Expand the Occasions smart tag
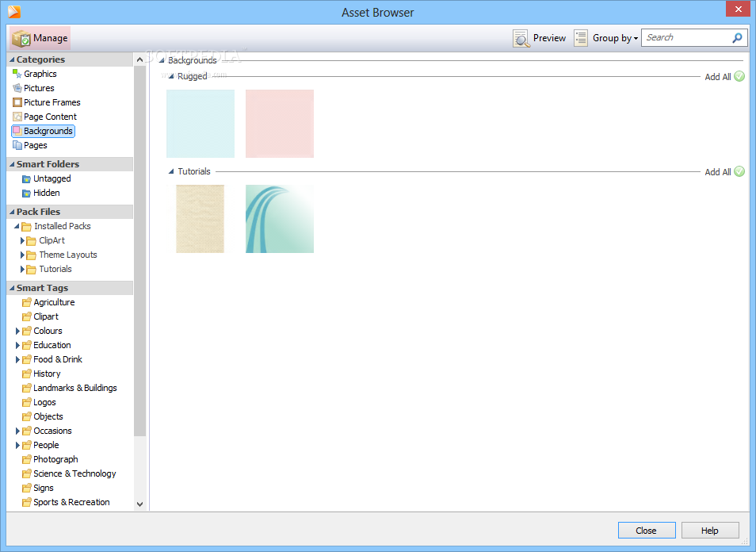This screenshot has height=552, width=756. coord(18,431)
